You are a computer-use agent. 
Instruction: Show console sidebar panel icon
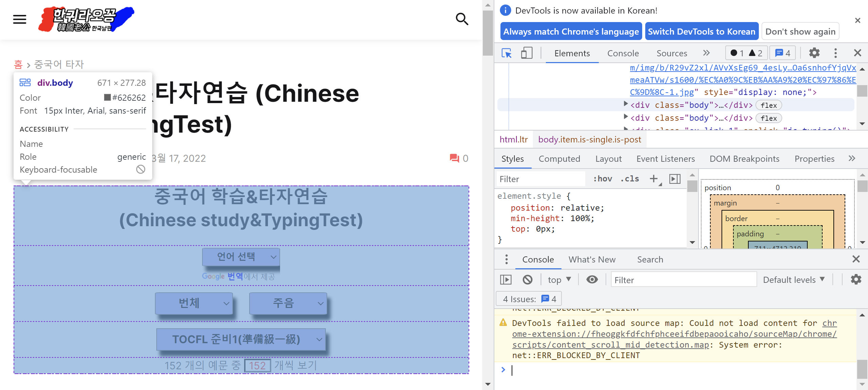pyautogui.click(x=506, y=279)
